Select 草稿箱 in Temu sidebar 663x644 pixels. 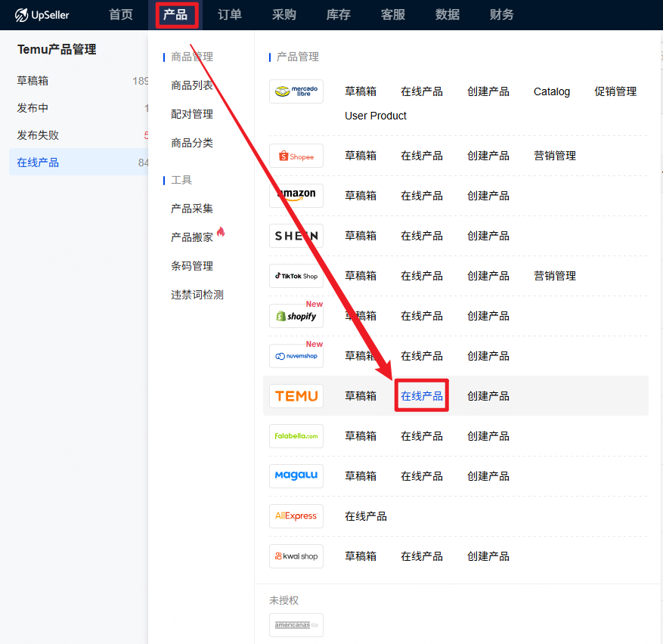(33, 81)
